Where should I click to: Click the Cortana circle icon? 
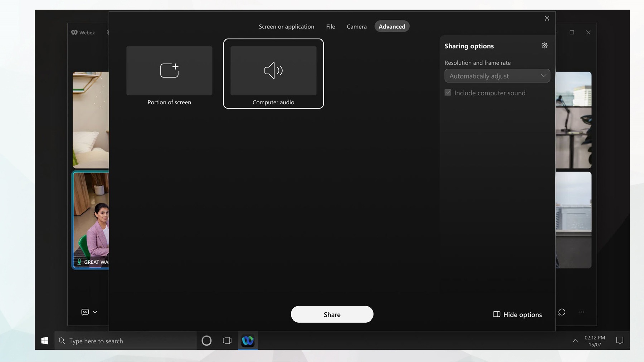pos(206,341)
